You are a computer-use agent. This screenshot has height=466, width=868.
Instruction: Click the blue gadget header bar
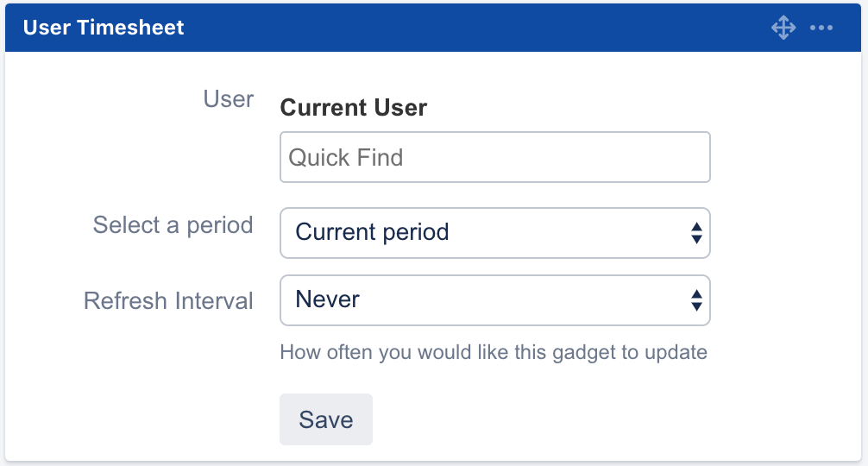475,28
